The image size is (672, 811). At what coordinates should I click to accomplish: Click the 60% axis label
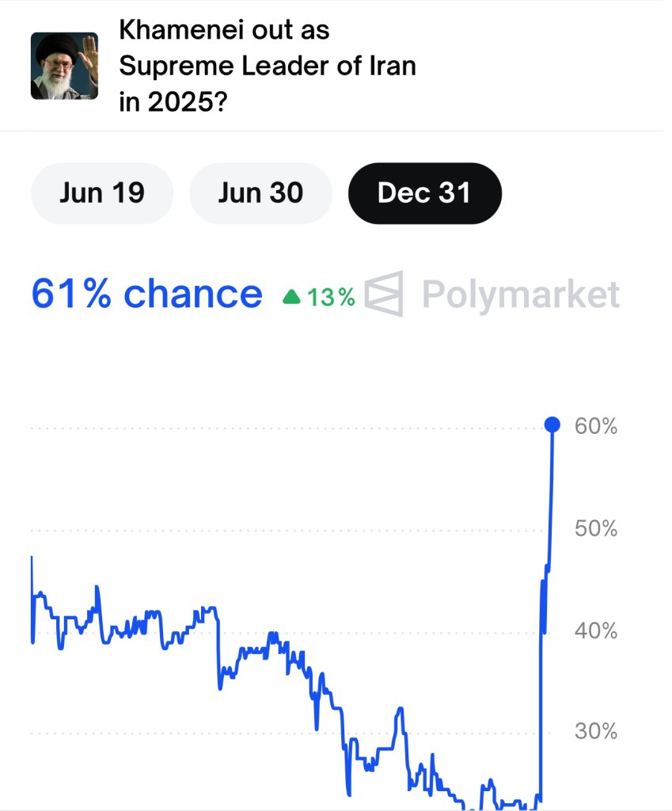pos(595,426)
